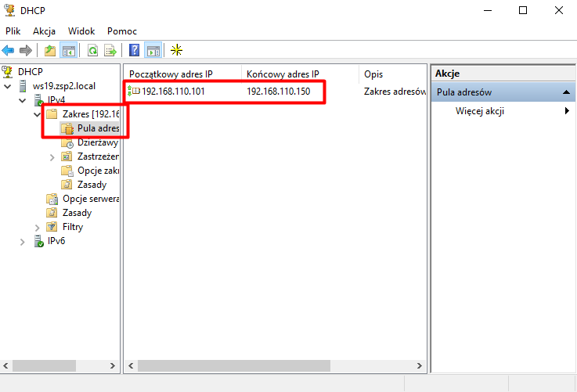Collapse the ws19.zsp2.local server node

tap(9, 85)
